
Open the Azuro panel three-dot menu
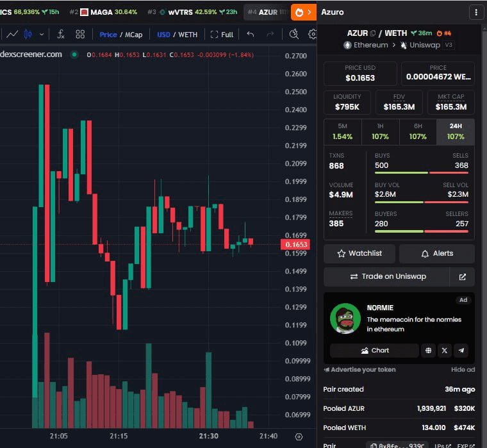click(x=476, y=12)
